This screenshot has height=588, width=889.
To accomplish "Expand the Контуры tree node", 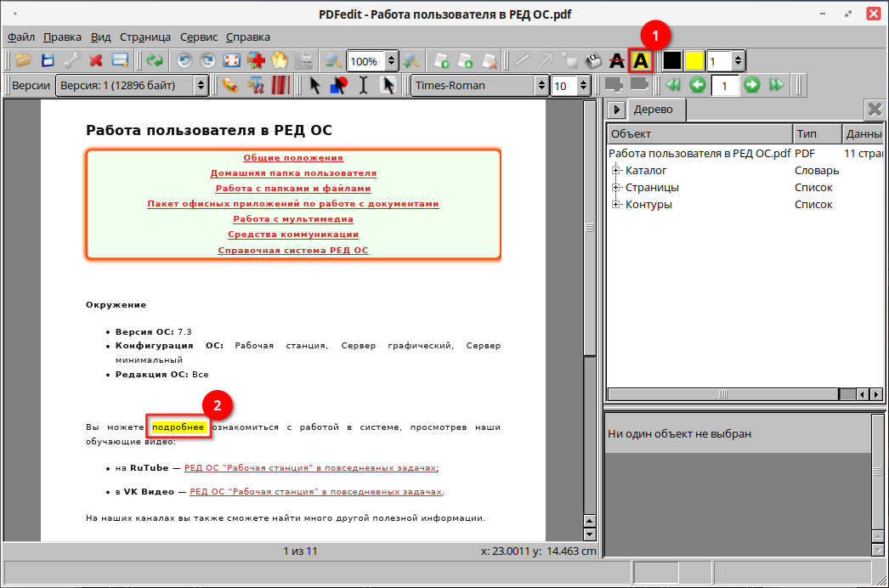I will coord(616,205).
